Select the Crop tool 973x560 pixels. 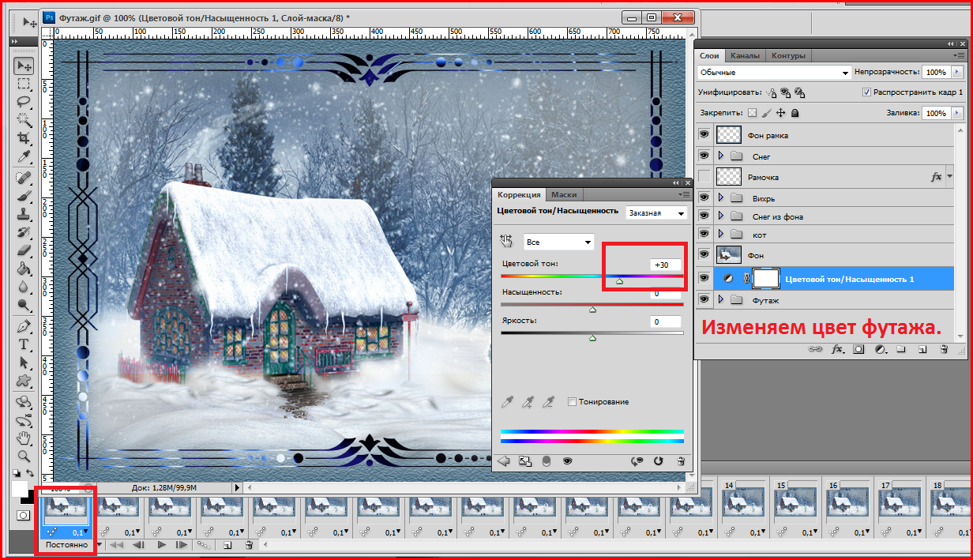coord(24,138)
